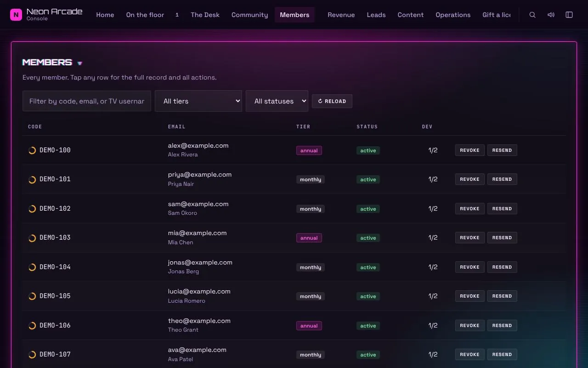The image size is (588, 368).
Task: Click the spinner icon beside DEMO-101
Action: (32, 179)
